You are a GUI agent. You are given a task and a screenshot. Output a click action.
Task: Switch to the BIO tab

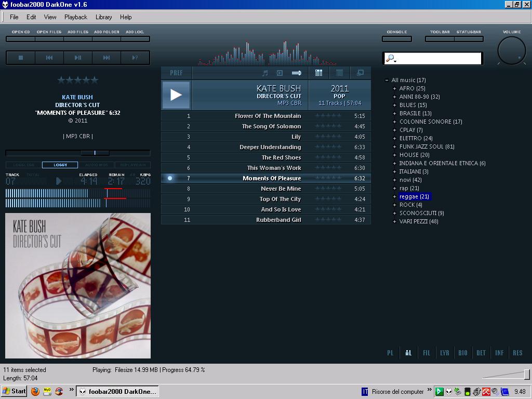(x=463, y=353)
